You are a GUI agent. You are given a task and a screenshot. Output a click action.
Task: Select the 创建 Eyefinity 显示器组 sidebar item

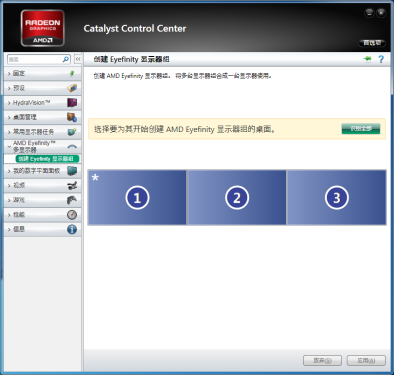(x=47, y=159)
